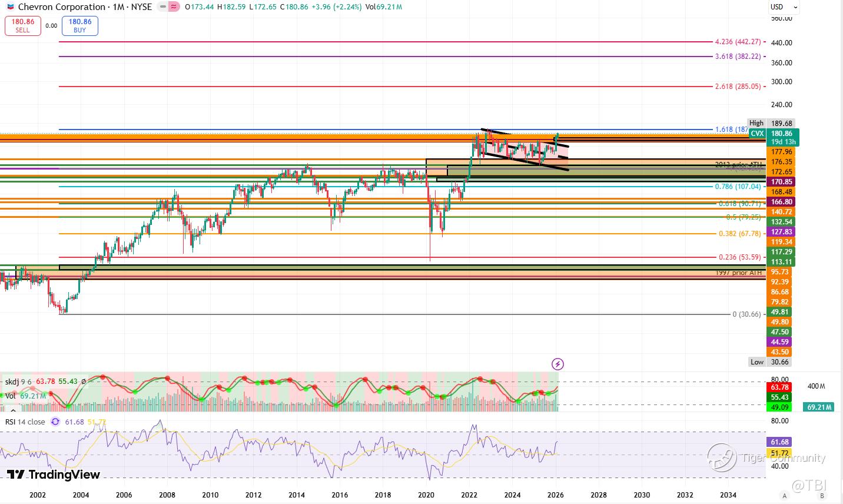
Task: Select the 0.382 (67.78) Fibonacci level label
Action: (x=741, y=234)
